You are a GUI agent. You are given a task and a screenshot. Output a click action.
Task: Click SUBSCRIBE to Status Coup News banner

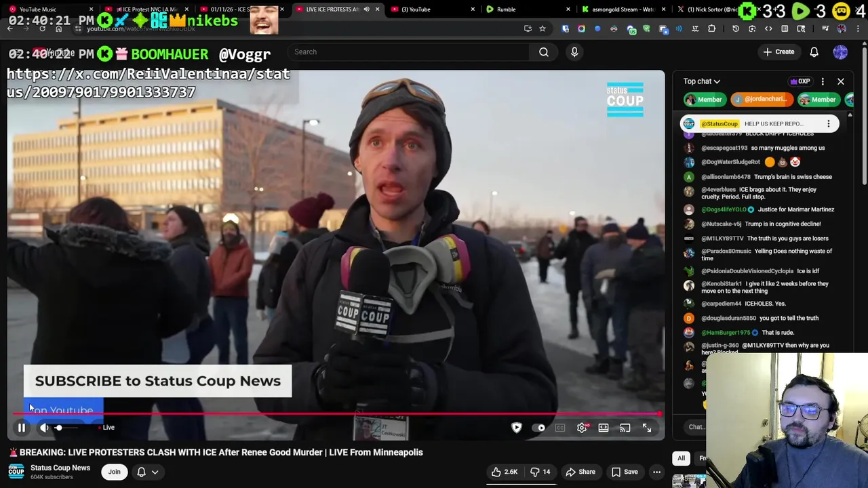[157, 381]
